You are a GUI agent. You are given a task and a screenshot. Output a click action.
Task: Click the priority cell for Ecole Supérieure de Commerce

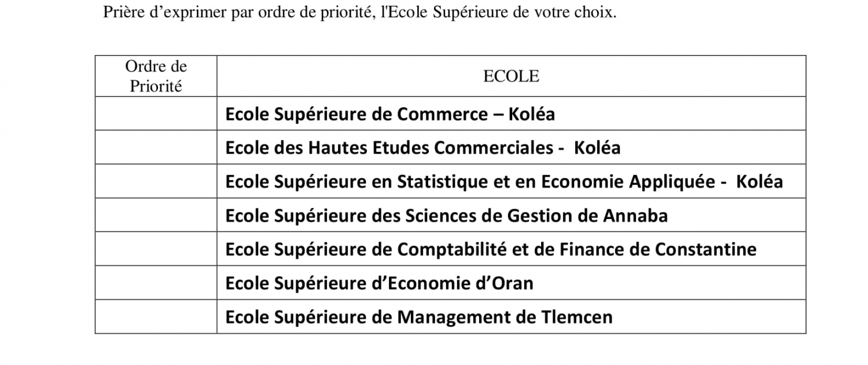(156, 114)
